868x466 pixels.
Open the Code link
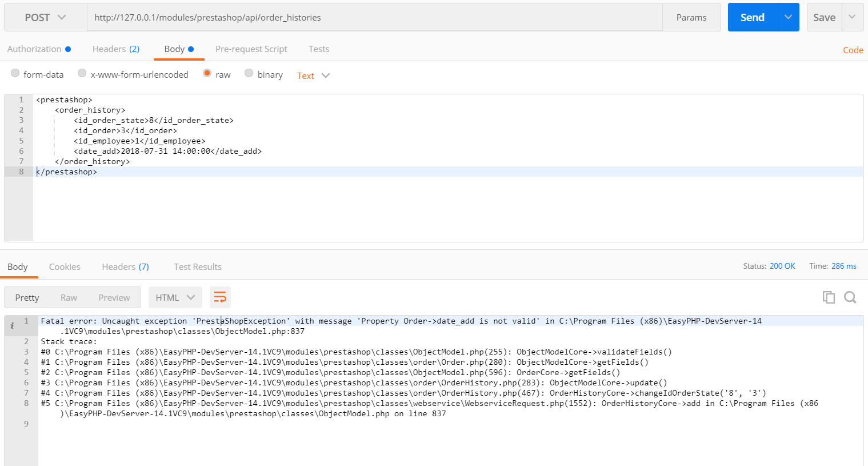point(853,50)
